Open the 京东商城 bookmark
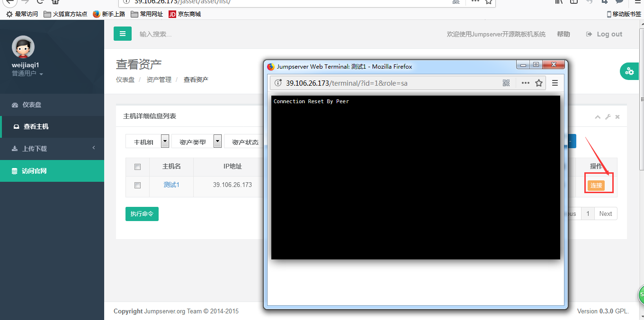 [x=185, y=14]
